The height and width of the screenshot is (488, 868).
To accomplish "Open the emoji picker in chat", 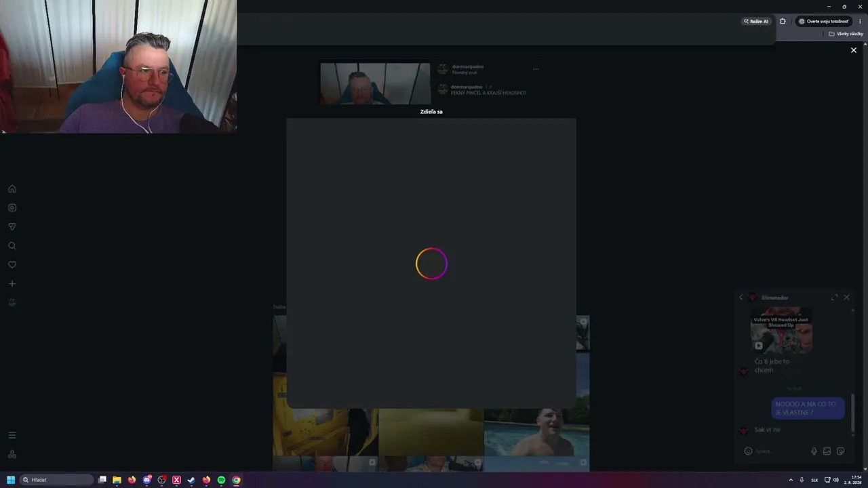I will pos(748,451).
